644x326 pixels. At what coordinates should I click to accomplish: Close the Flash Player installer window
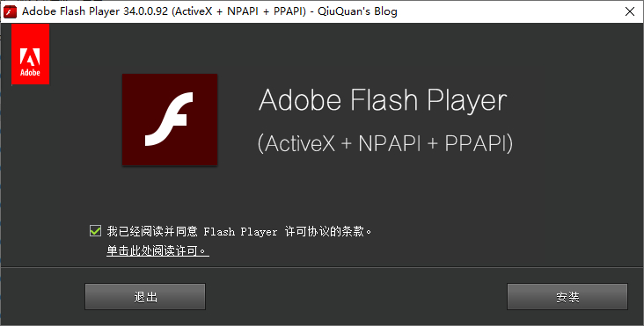click(630, 11)
